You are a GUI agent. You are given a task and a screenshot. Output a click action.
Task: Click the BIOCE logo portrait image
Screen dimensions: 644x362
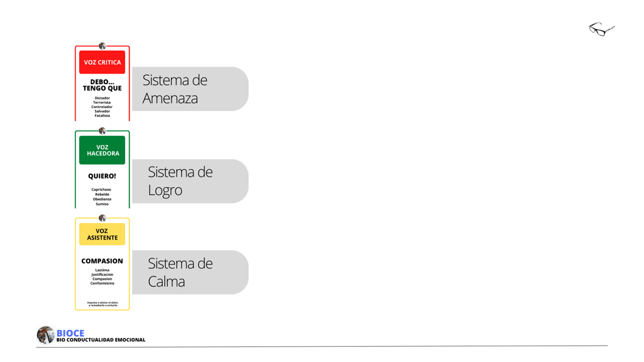tap(45, 335)
